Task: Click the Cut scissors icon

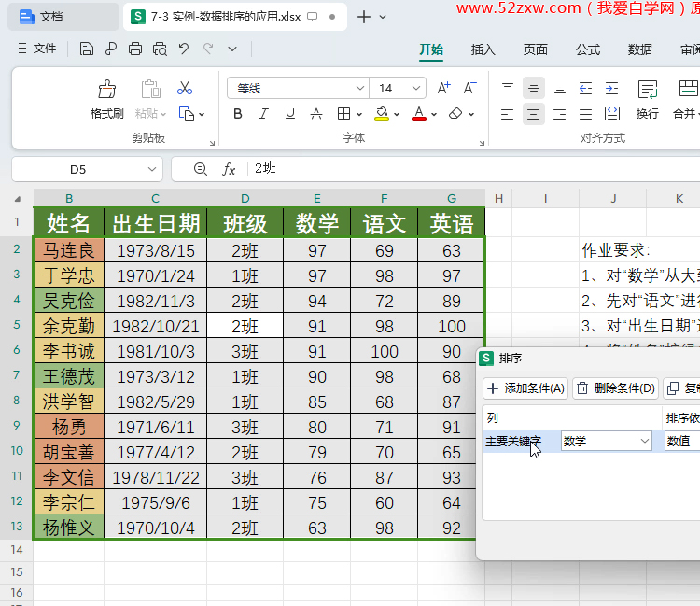Action: 185,88
